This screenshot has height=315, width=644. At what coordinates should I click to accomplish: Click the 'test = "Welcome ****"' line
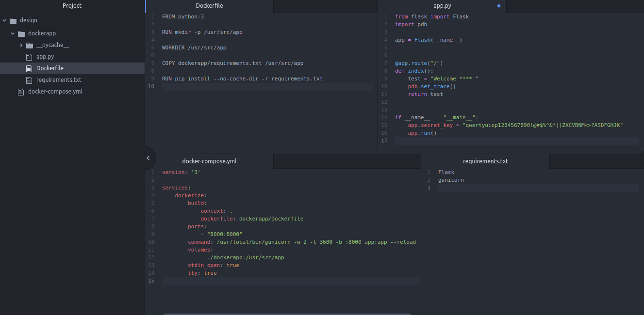[443, 79]
